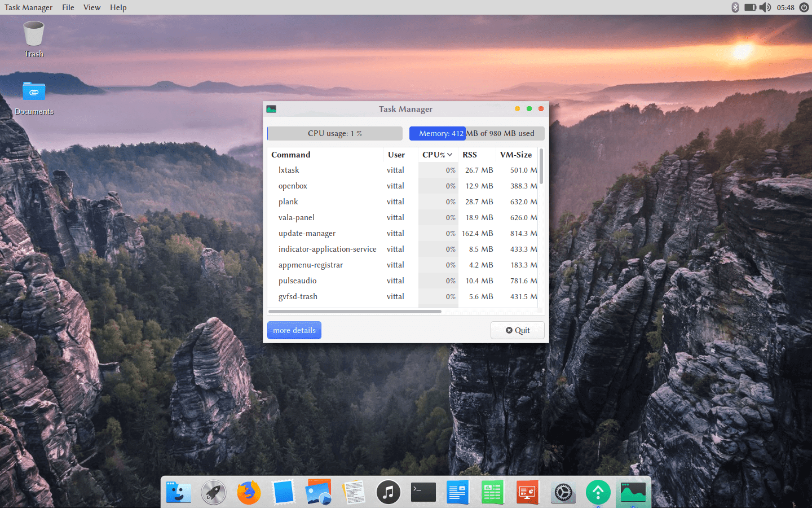Click the horizontal scrollbar of process list
The height and width of the screenshot is (508, 812).
tap(355, 311)
